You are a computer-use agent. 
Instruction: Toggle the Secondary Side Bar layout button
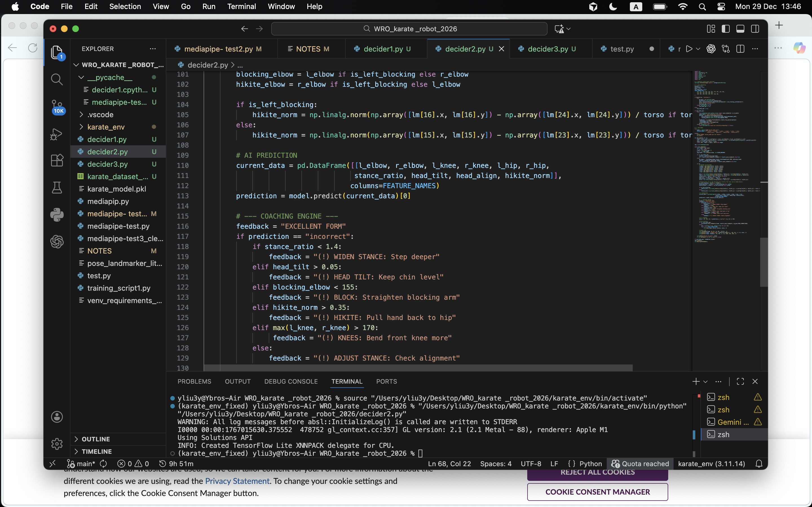coord(755,29)
